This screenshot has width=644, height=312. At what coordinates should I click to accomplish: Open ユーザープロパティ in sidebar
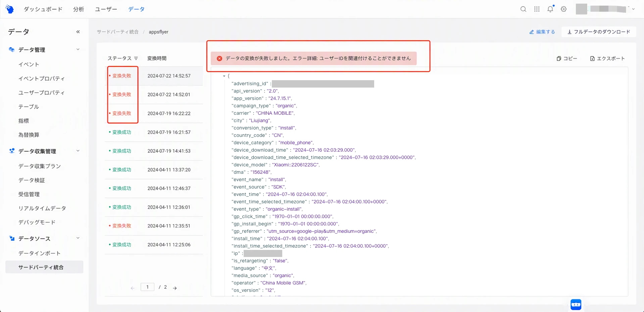42,93
